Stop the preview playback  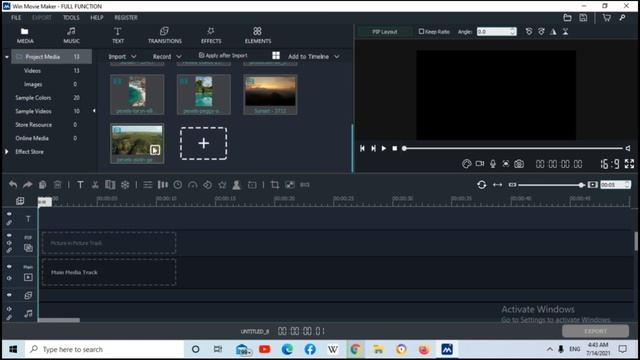pyautogui.click(x=394, y=148)
